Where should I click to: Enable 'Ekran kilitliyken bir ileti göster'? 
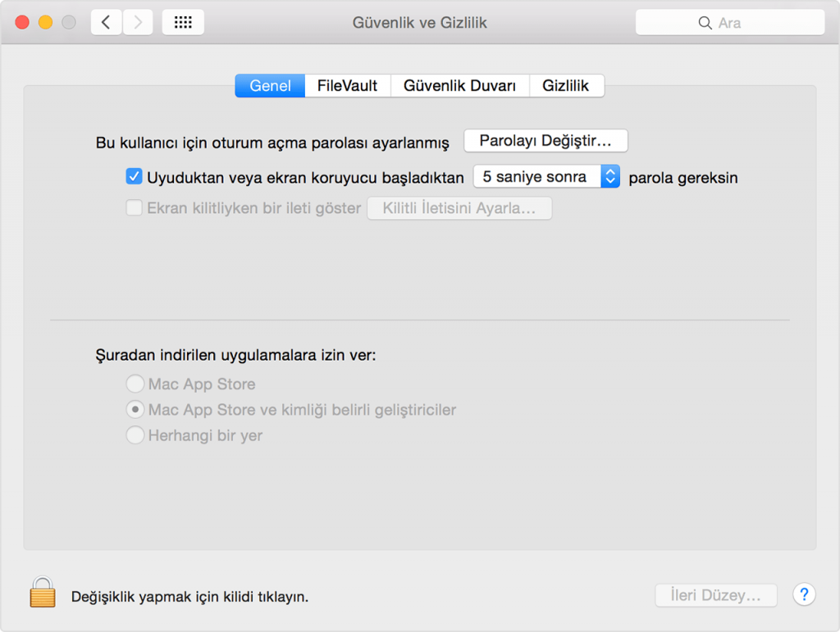point(134,207)
